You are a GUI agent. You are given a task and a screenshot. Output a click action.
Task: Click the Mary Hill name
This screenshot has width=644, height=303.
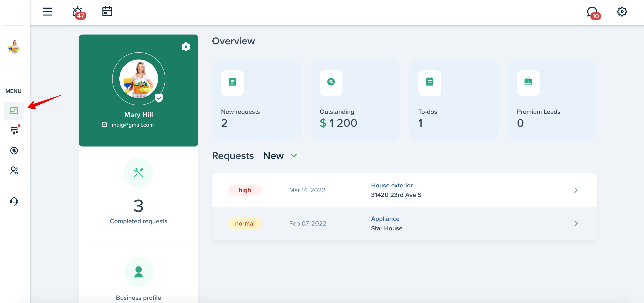(138, 115)
